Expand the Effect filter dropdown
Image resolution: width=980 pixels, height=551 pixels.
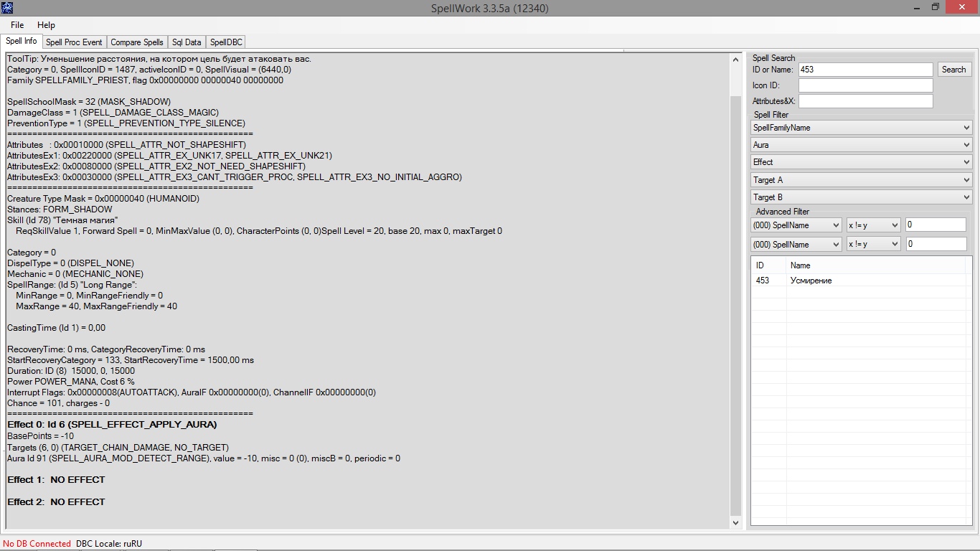tap(861, 162)
